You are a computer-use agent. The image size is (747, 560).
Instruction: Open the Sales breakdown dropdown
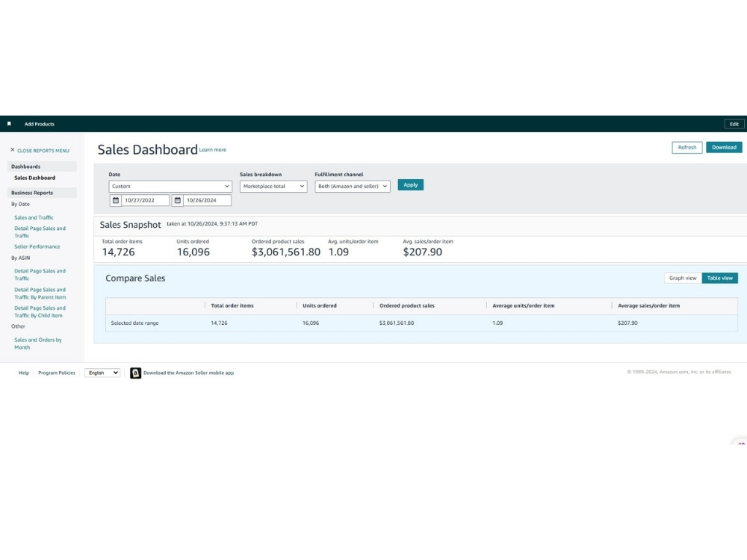pos(273,186)
